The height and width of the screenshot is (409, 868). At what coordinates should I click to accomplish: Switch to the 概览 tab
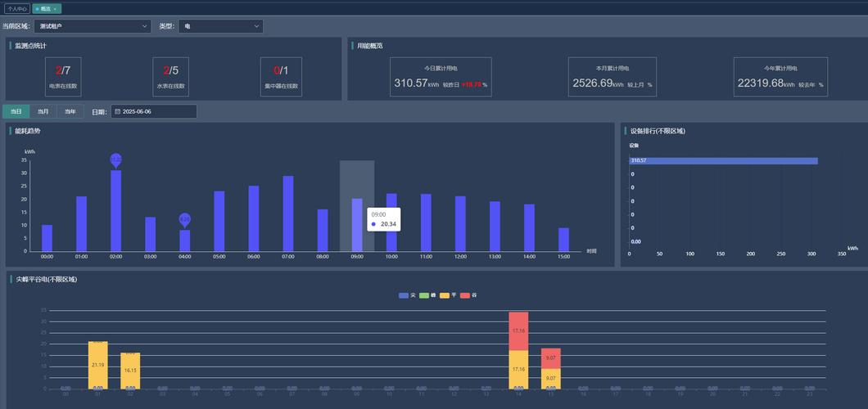point(45,9)
